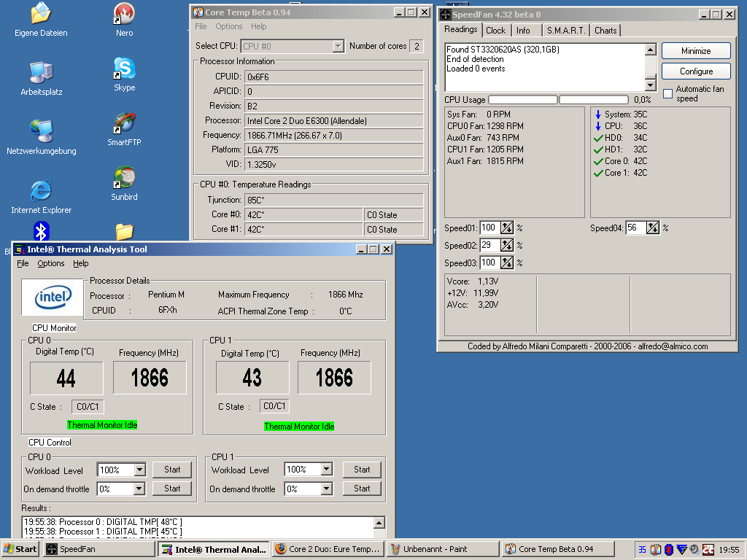Open the Windows Start menu
This screenshot has height=560, width=747.
pos(20,549)
